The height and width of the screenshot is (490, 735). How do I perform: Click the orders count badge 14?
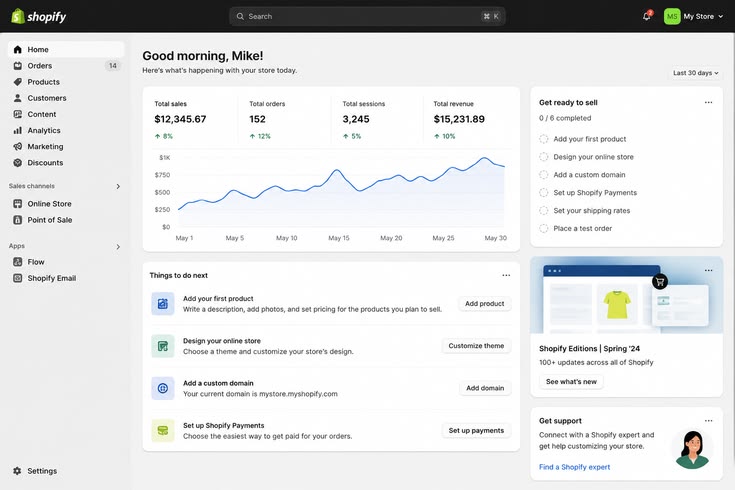[113, 66]
